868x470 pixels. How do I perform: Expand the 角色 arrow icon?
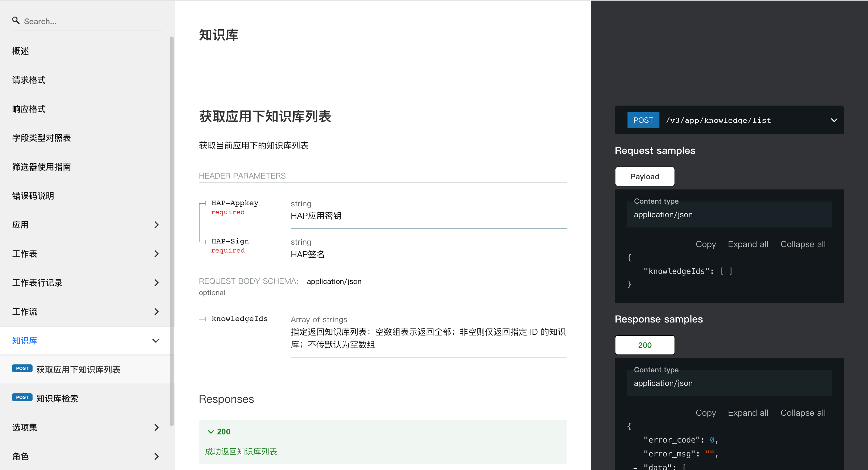(156, 456)
